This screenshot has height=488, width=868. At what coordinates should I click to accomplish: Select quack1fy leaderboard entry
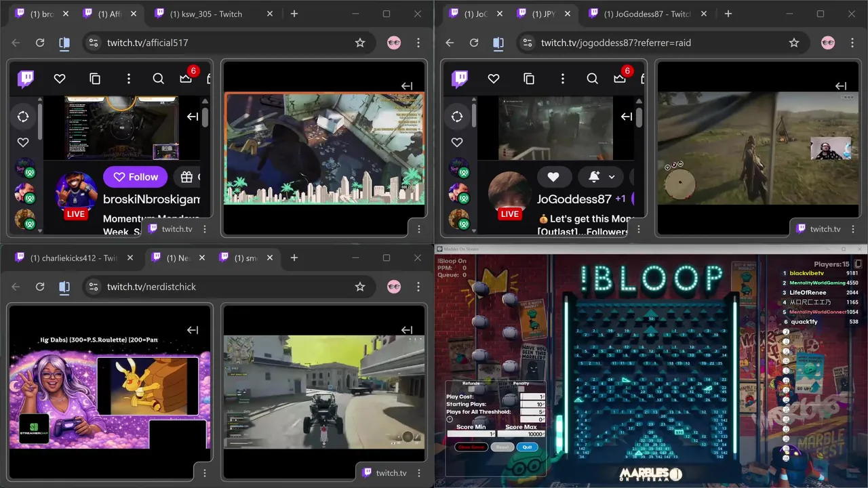821,322
